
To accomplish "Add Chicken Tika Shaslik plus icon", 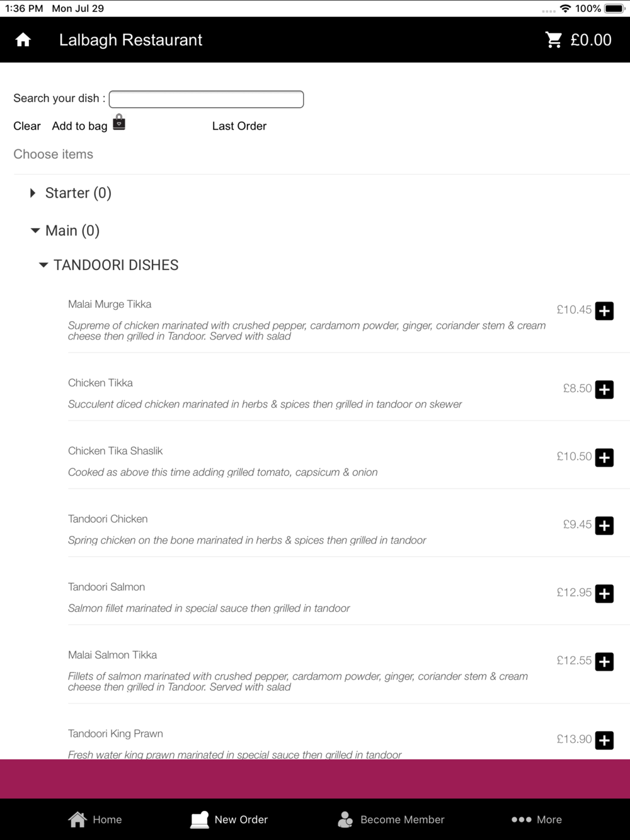I will [x=604, y=458].
